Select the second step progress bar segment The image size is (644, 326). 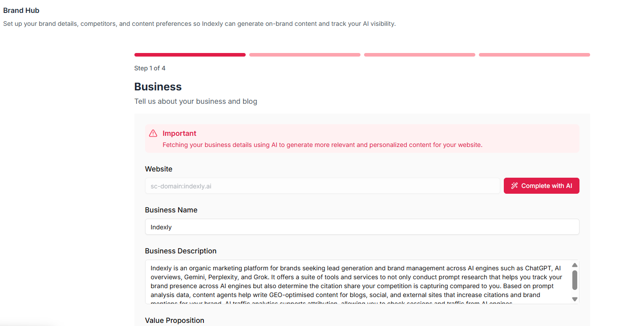[305, 55]
